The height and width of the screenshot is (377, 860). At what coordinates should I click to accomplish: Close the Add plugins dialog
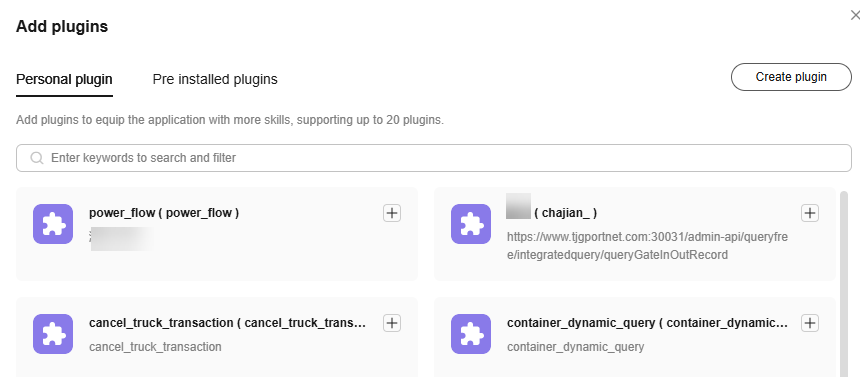click(x=855, y=16)
